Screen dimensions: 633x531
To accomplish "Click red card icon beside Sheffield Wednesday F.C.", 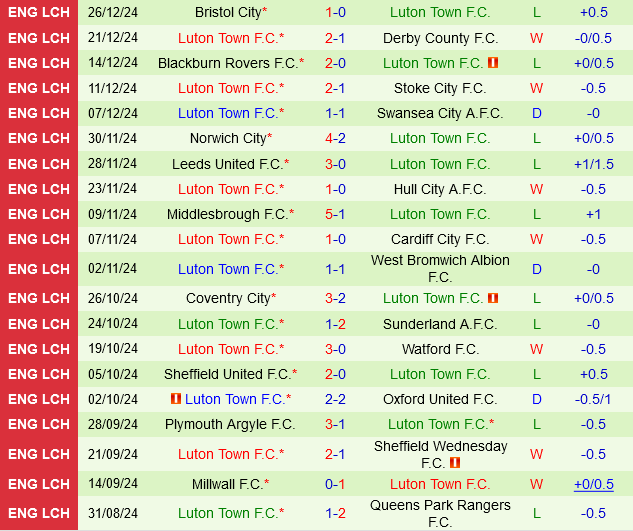I will click(x=455, y=463).
